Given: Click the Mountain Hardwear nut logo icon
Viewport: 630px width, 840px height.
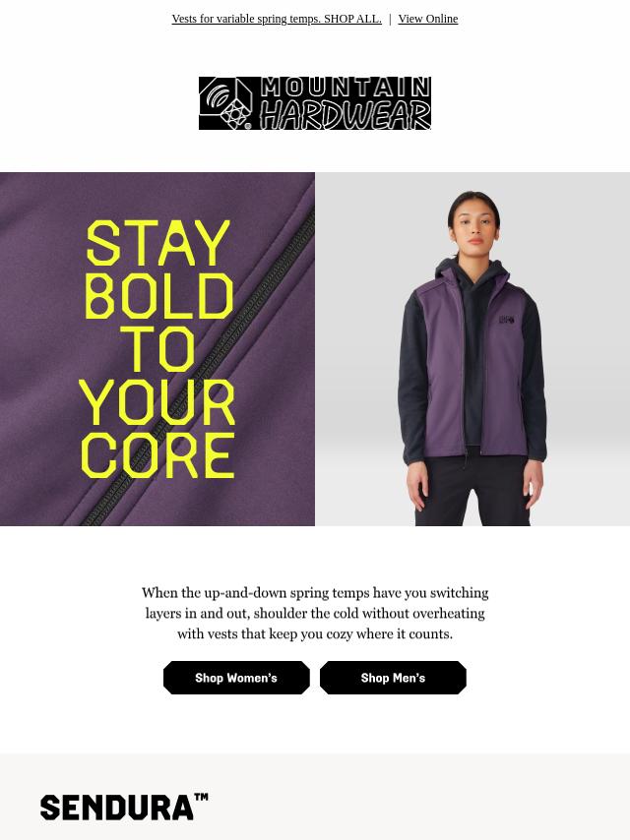Looking at the screenshot, I should point(225,103).
